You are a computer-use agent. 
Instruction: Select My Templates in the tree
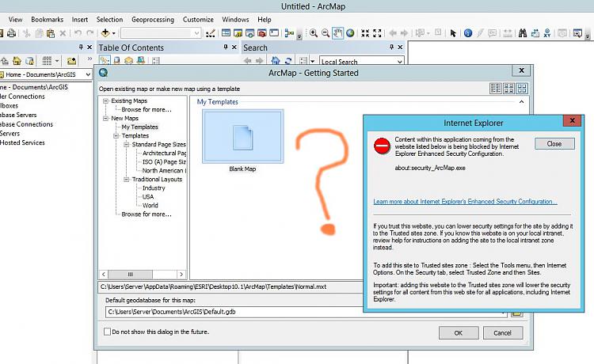tap(139, 127)
